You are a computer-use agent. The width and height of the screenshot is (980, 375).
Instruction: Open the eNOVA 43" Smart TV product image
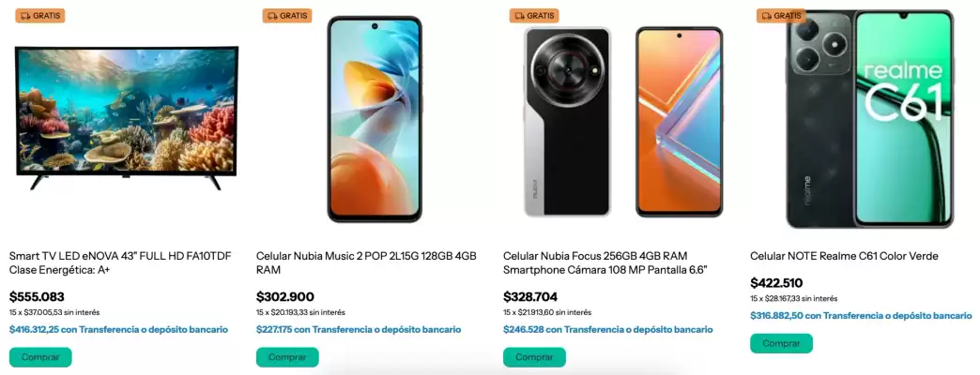click(x=127, y=118)
